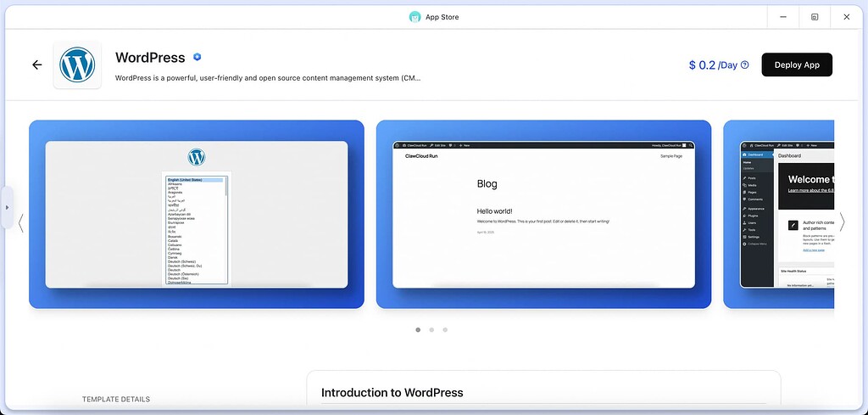Click the $ 0.2 /Day price text

pyautogui.click(x=713, y=64)
